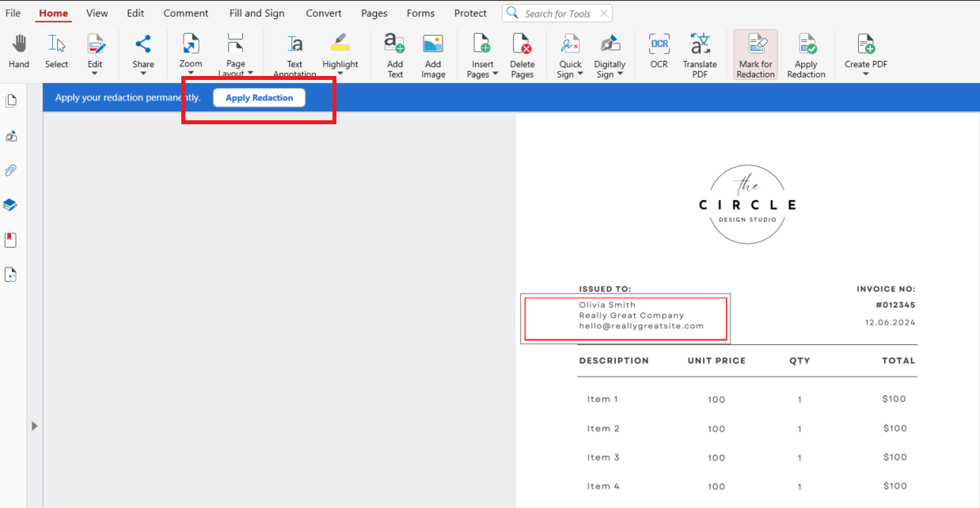Click the Item 3 row label
This screenshot has width=980, height=508.
(603, 457)
